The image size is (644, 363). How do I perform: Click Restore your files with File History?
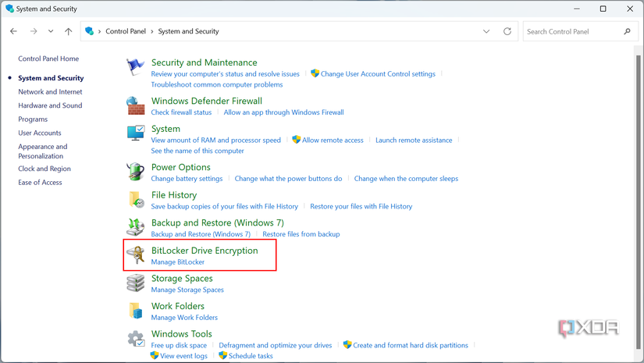[361, 207]
